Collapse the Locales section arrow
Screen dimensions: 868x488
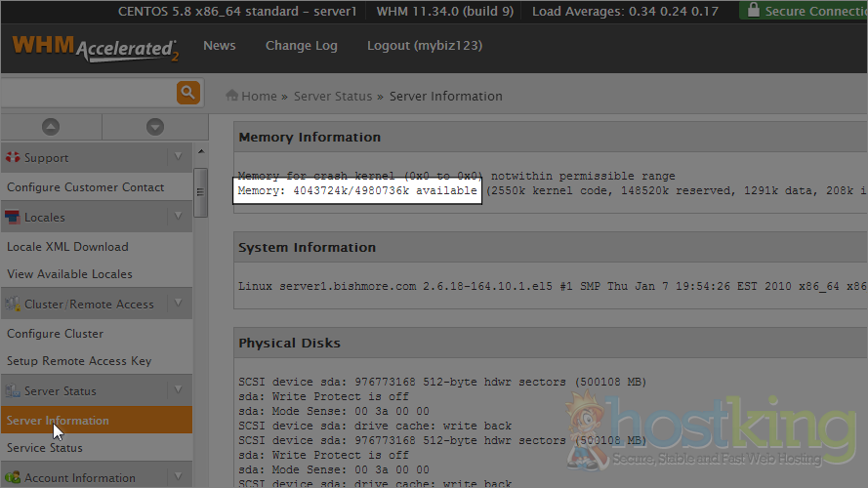[177, 216]
